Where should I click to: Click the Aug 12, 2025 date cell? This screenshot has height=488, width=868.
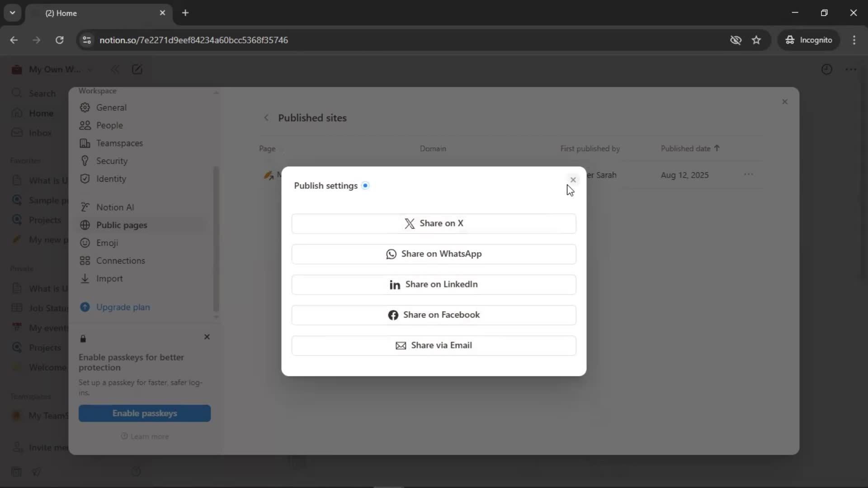[684, 175]
